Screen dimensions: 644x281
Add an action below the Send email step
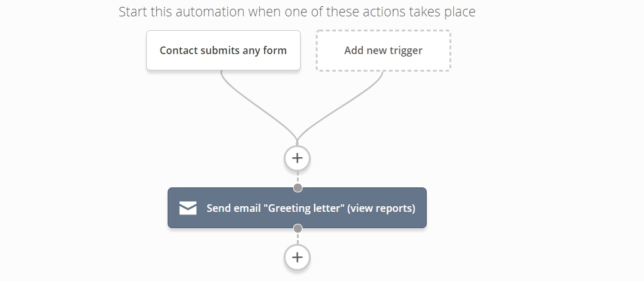coord(298,258)
